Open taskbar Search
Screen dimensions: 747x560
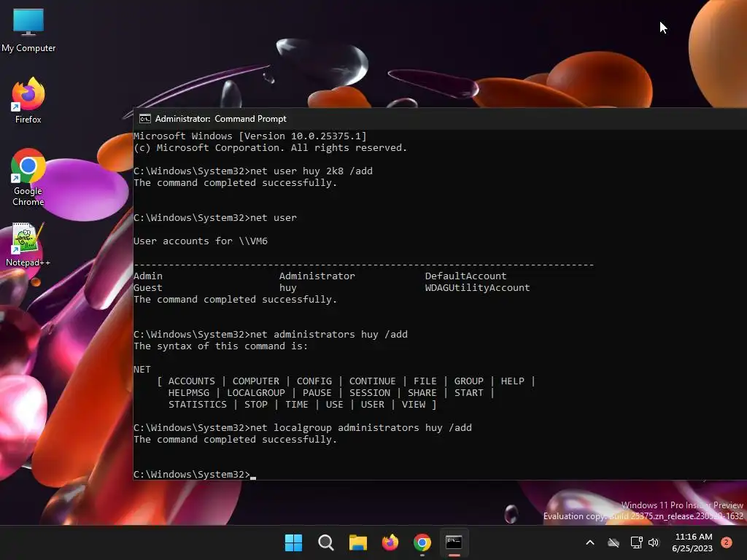326,542
